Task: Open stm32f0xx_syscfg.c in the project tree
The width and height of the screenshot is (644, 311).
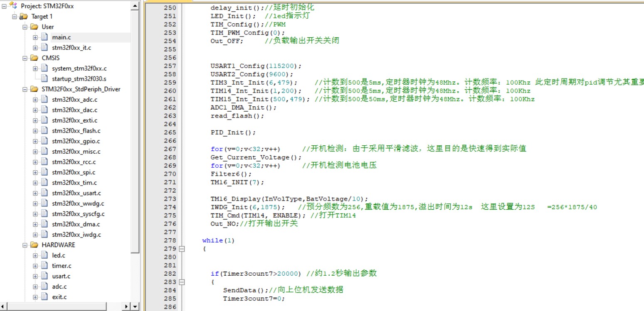Action: coord(78,214)
